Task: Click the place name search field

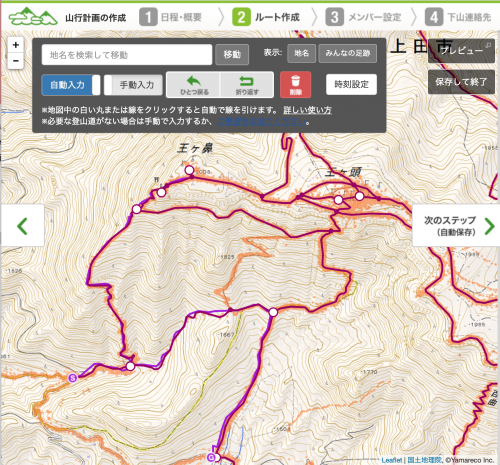Action: pyautogui.click(x=127, y=55)
